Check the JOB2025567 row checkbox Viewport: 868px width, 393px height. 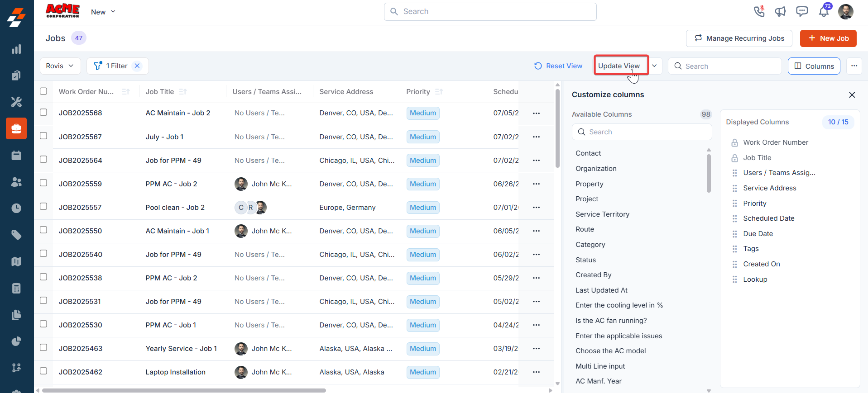click(43, 136)
